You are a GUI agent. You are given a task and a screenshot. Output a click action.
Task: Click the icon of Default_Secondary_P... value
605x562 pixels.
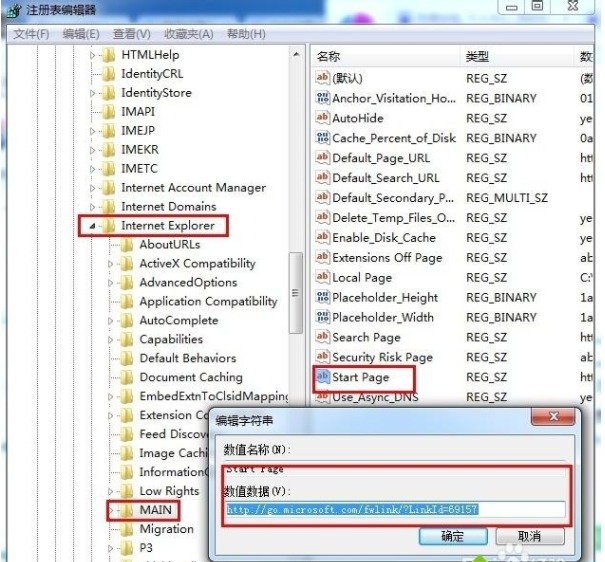pyautogui.click(x=322, y=197)
